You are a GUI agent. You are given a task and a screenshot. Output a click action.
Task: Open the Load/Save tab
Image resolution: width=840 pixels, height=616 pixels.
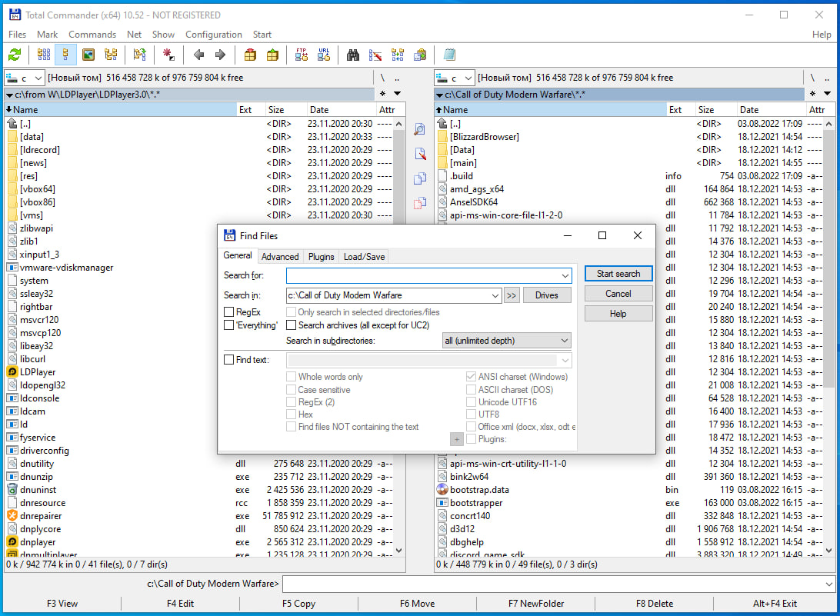click(365, 257)
